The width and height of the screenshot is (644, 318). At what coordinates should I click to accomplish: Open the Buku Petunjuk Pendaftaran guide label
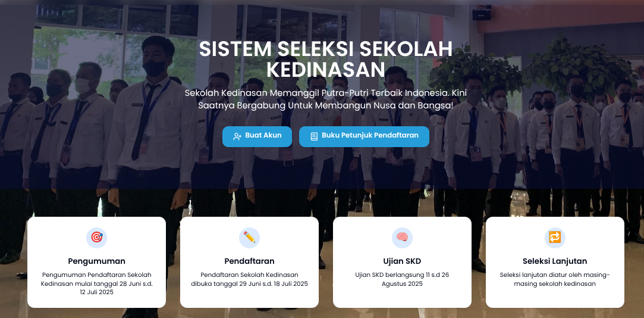click(370, 135)
